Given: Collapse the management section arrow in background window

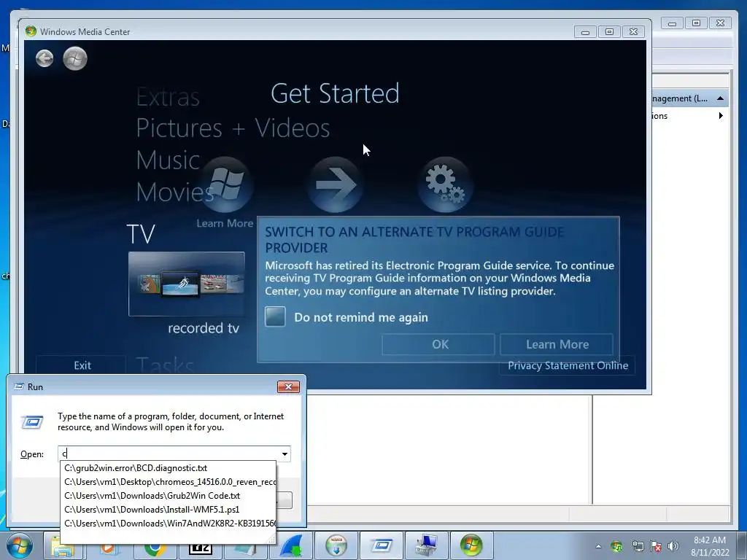Looking at the screenshot, I should pos(720,98).
